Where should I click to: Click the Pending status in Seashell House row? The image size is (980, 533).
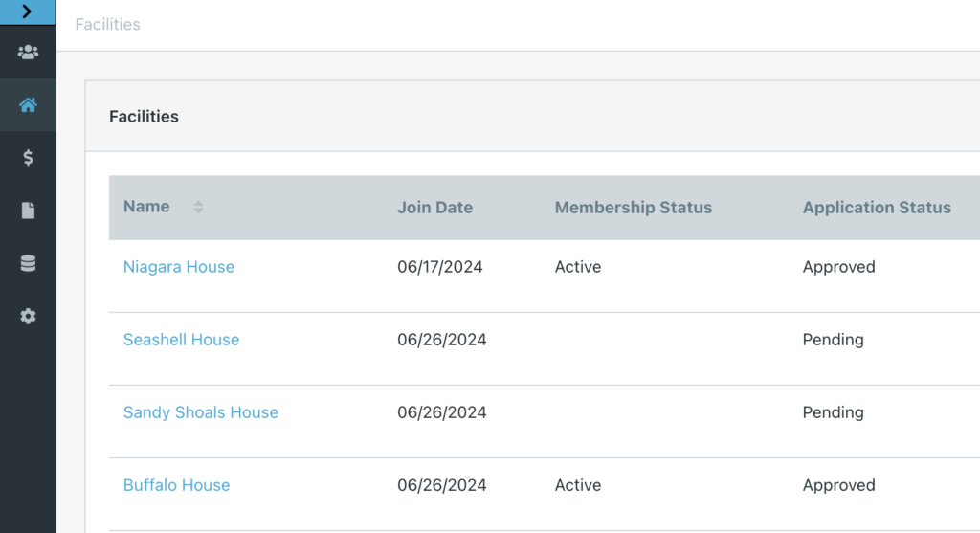coord(834,340)
